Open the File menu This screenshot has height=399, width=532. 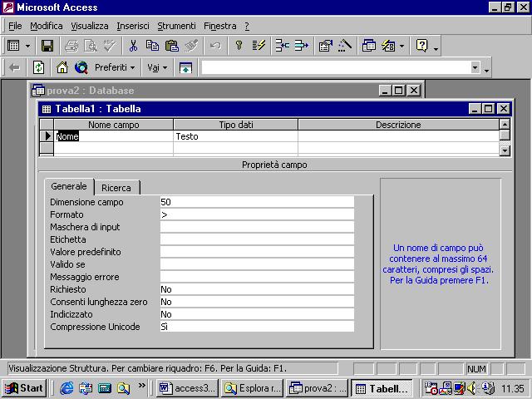pos(15,26)
